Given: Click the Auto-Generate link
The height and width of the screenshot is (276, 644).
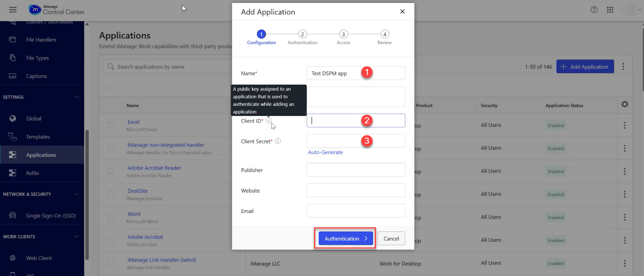Looking at the screenshot, I should click(325, 152).
